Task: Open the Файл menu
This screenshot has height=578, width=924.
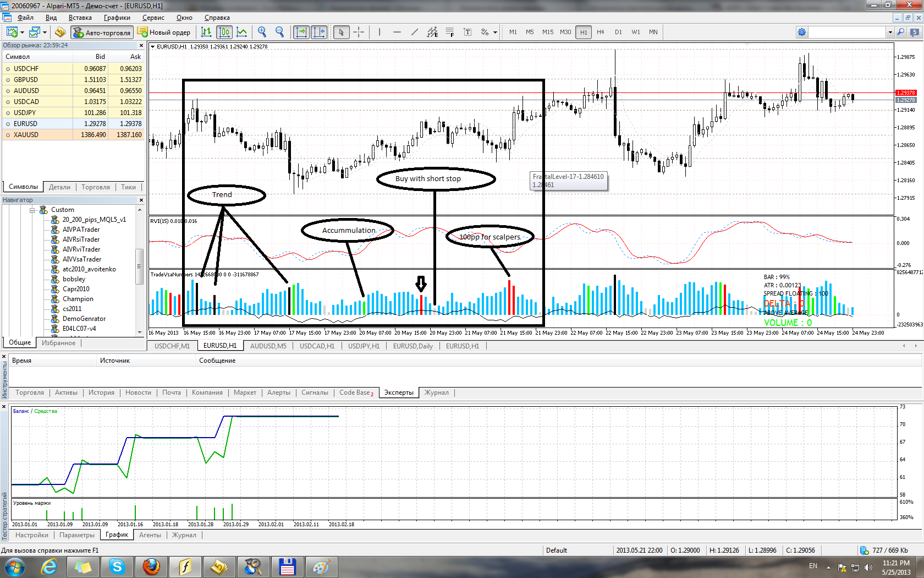Action: (25, 18)
